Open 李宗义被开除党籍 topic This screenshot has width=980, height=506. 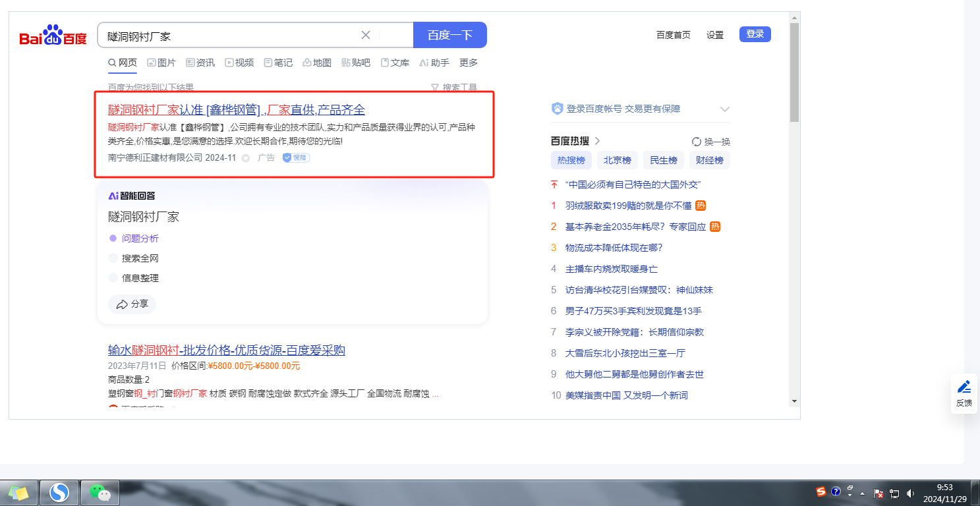(x=635, y=332)
